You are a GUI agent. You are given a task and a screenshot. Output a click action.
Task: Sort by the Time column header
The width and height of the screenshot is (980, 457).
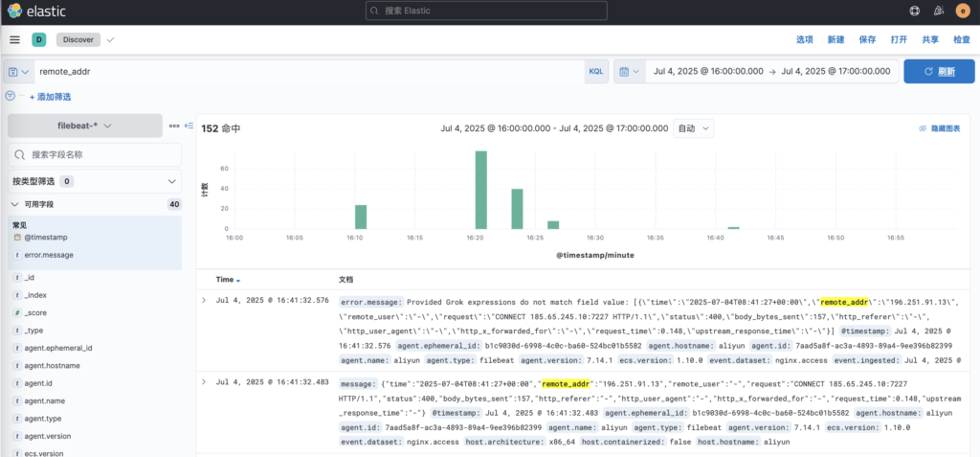[228, 279]
